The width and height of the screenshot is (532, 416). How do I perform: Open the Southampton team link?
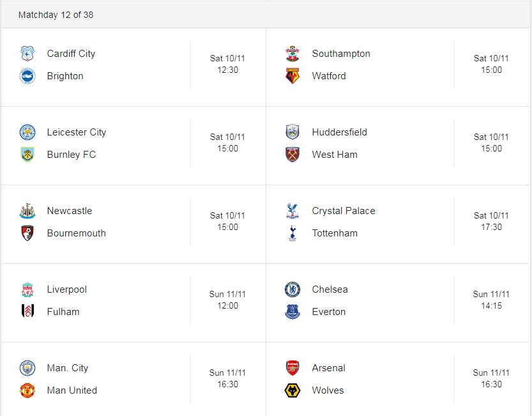(x=341, y=54)
